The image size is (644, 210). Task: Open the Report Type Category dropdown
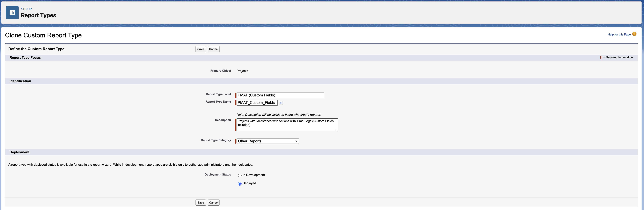267,141
